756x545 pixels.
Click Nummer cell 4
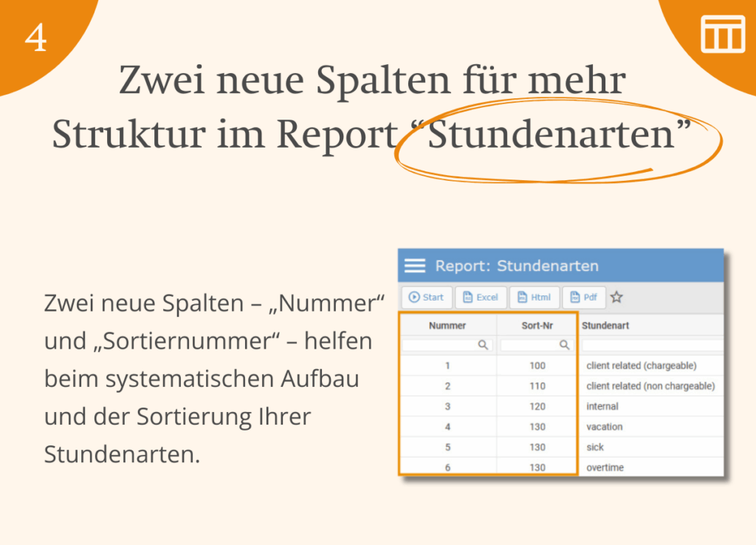point(447,426)
